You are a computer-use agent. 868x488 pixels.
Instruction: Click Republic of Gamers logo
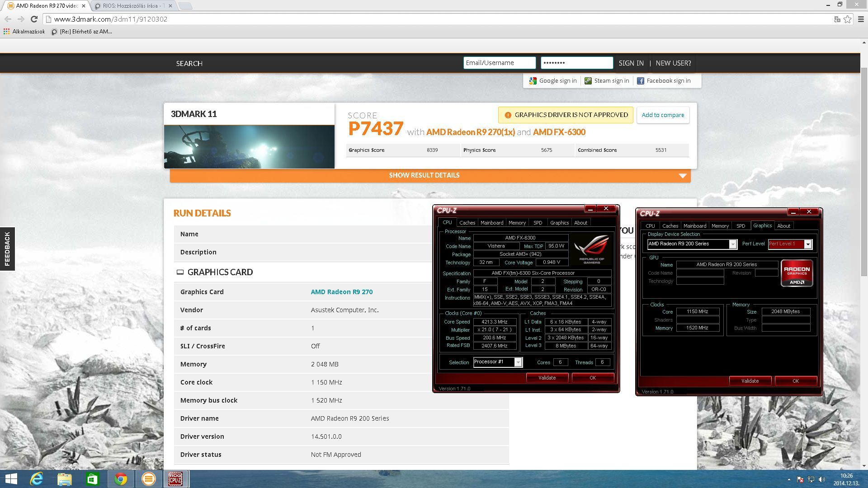point(591,250)
